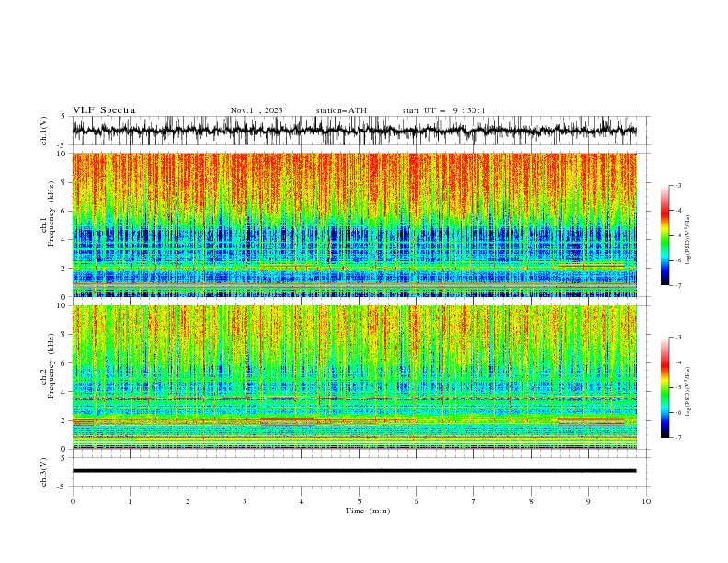The height and width of the screenshot is (563, 728).
Task: Click the "-7" tick on ch.1 colorbar
Action: tap(677, 285)
